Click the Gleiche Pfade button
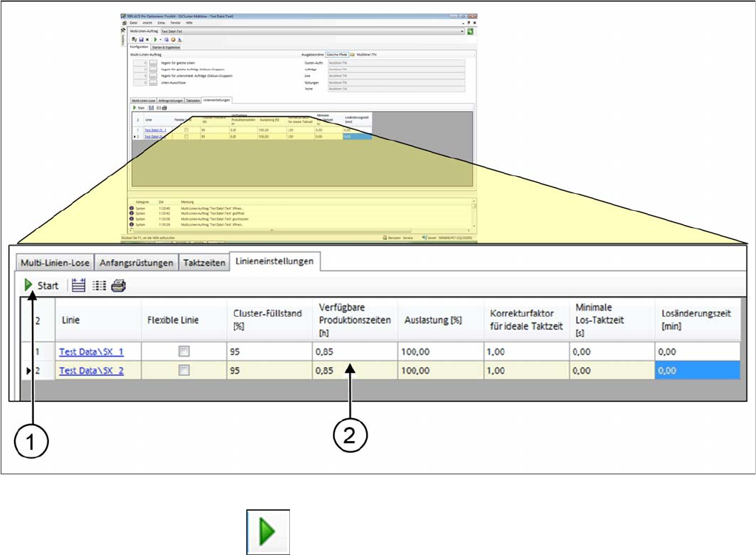The width and height of the screenshot is (756, 555). 337,55
